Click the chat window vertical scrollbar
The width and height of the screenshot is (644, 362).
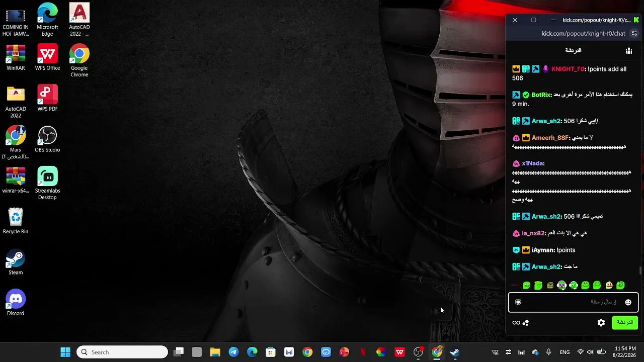coord(640,270)
